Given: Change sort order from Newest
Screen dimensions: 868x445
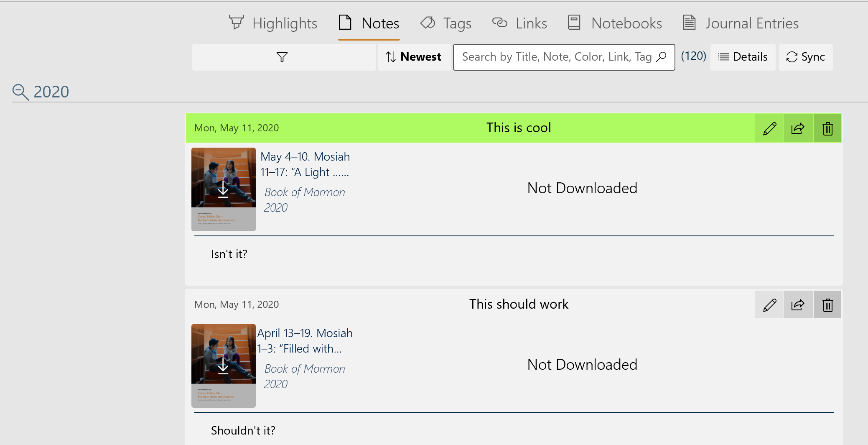Looking at the screenshot, I should [414, 57].
